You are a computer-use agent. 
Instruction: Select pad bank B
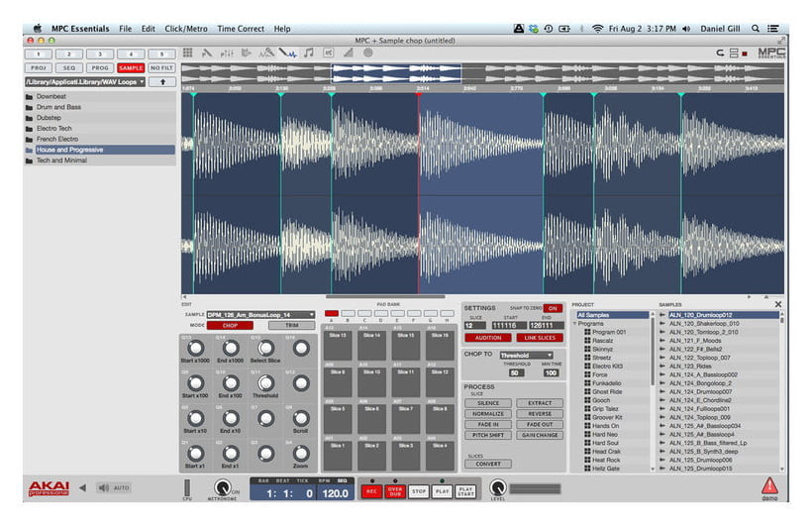(x=348, y=314)
